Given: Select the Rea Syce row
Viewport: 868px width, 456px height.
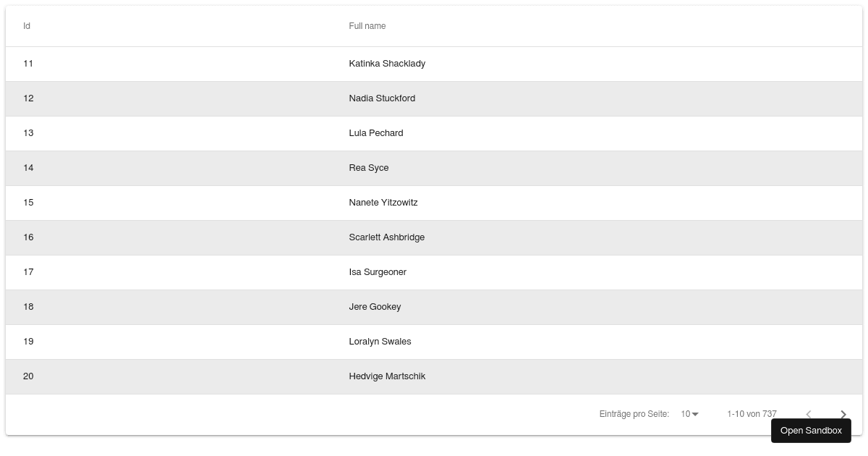Looking at the screenshot, I should [369, 168].
